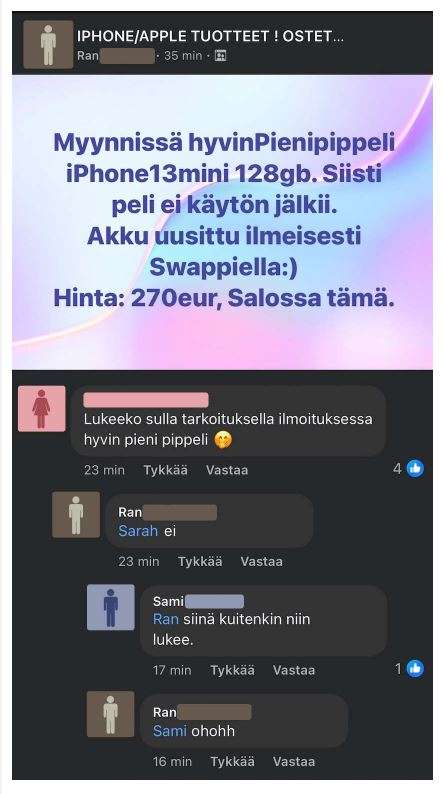The image size is (444, 794).
Task: Open Ran's avatar beside the 'ohohh' reply
Action: pyautogui.click(x=111, y=714)
